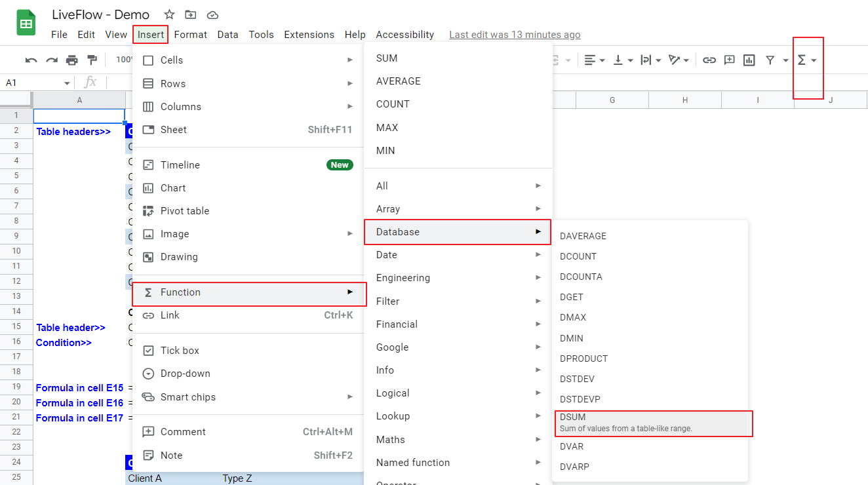
Task: Insert the AVERAGE function
Action: [x=458, y=81]
